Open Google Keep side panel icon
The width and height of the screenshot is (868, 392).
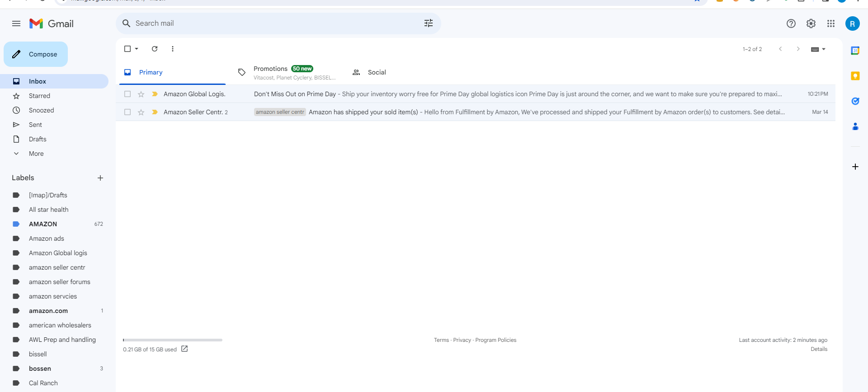click(x=855, y=76)
